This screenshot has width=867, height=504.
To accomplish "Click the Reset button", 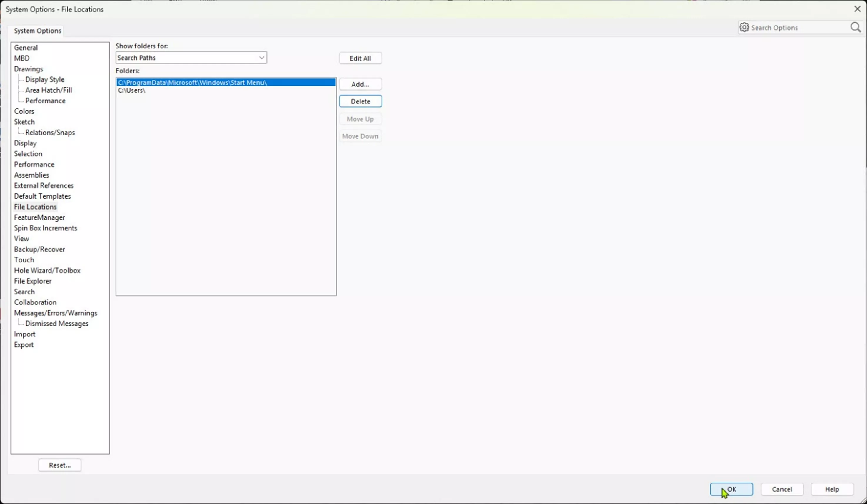I will coord(59,464).
